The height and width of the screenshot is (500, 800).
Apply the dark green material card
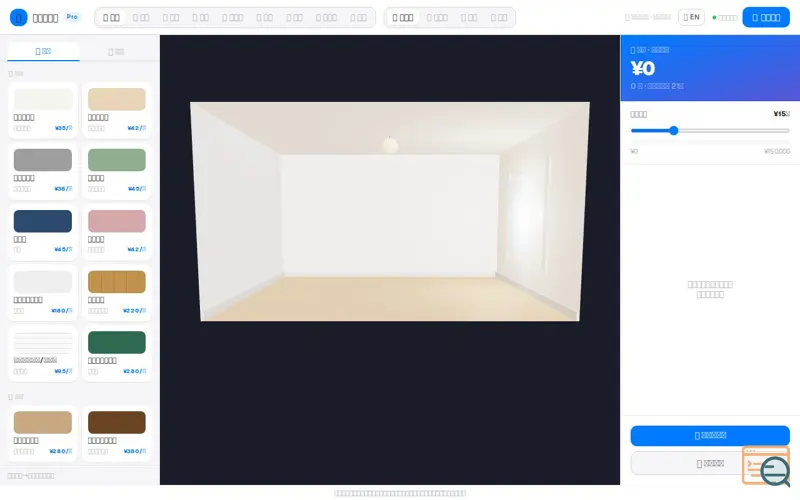point(117,353)
